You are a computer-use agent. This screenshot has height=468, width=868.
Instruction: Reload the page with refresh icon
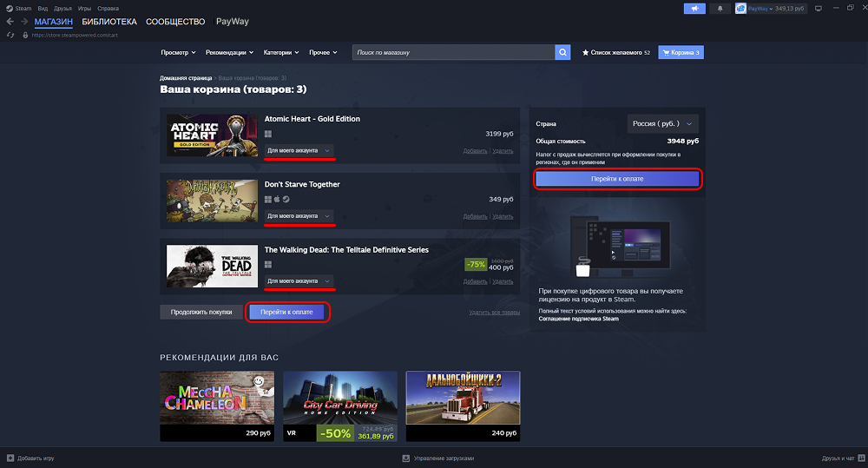[10, 35]
